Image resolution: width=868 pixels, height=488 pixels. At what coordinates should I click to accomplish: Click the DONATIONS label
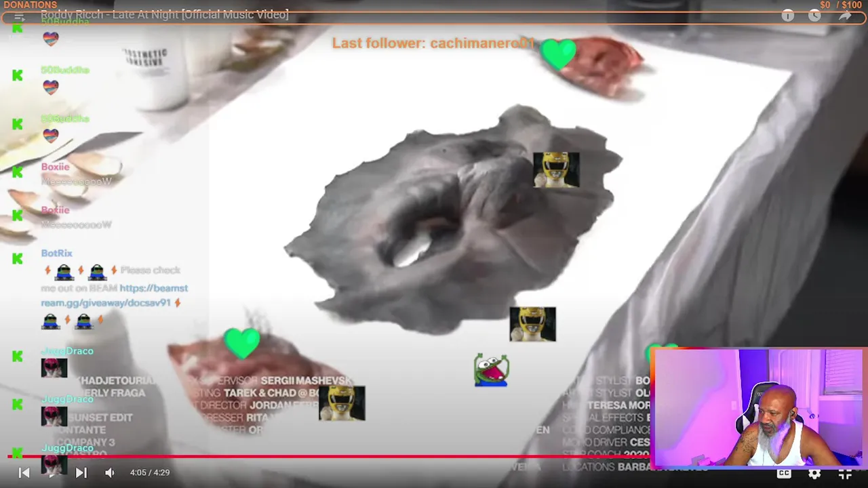(x=31, y=5)
